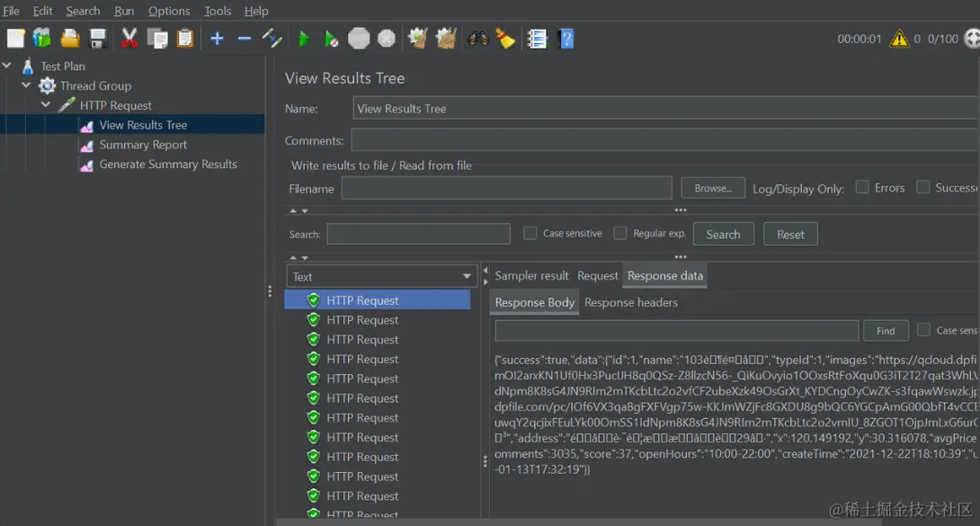Viewport: 980px width, 526px height.
Task: Open function helper list icon
Action: coord(537,39)
